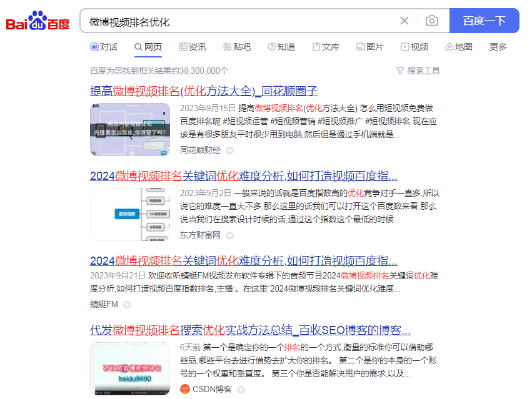Open the 地图 tab
The height and width of the screenshot is (399, 532).
click(x=459, y=47)
